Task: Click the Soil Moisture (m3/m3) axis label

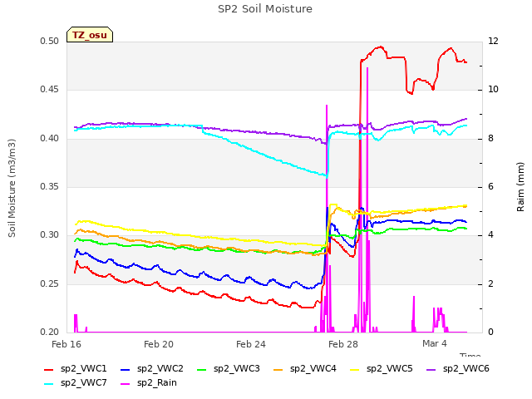Action: (12, 188)
